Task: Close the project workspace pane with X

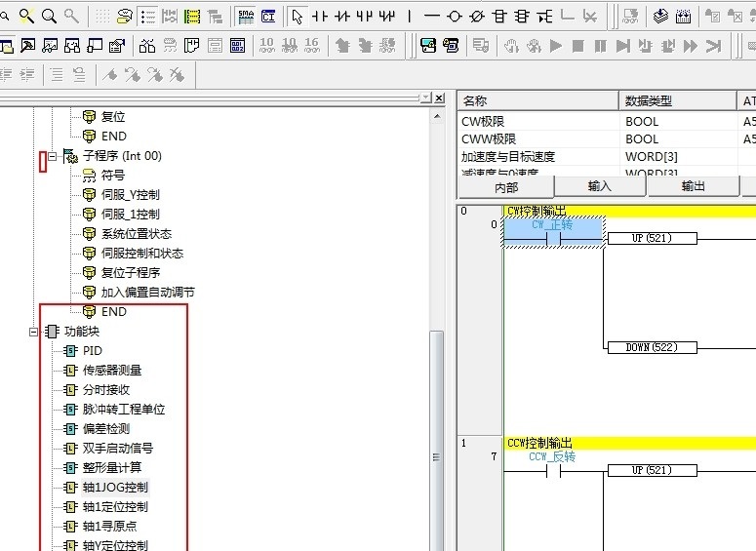Action: tap(439, 98)
